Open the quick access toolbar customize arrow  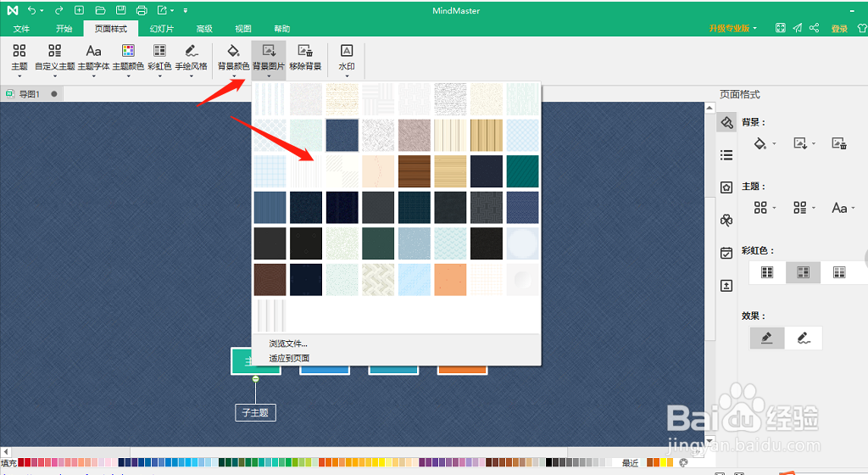pos(186,10)
